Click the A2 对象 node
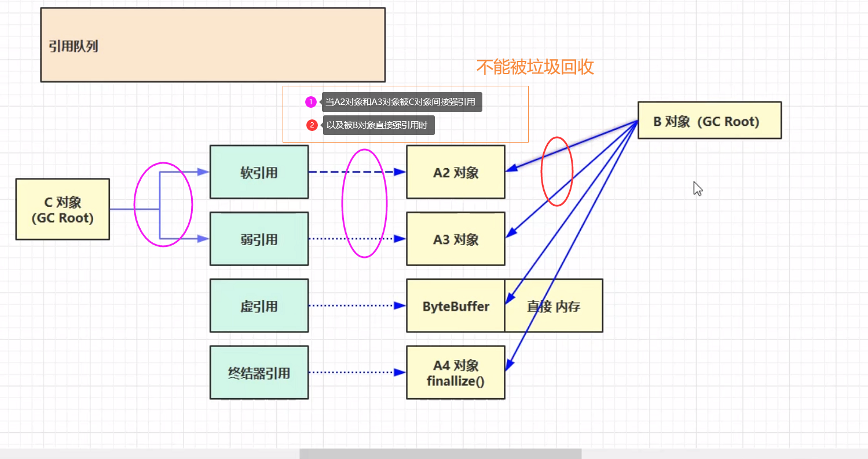 (x=456, y=172)
